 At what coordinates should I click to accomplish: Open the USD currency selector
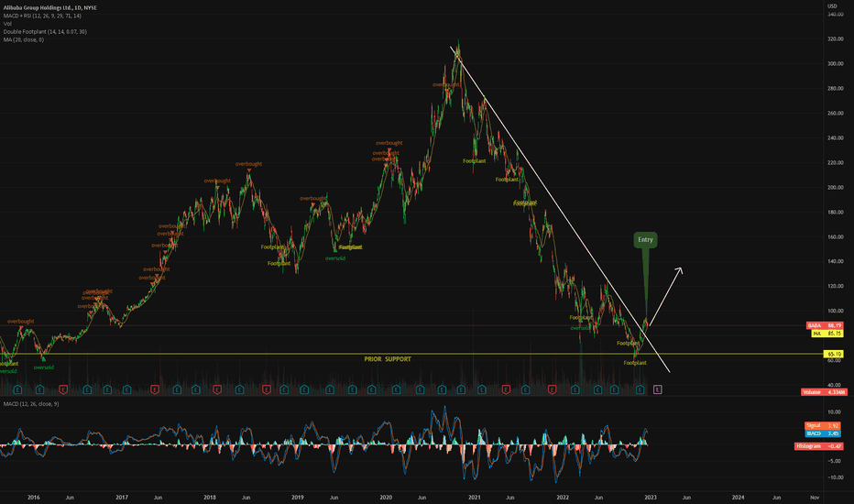[832, 6]
